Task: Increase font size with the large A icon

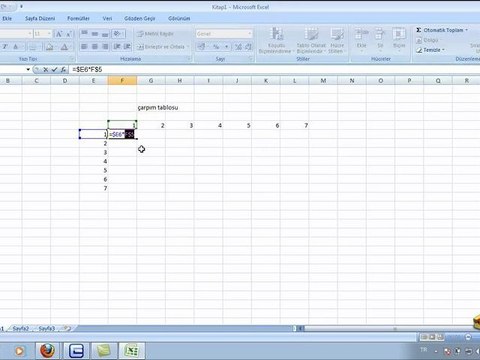Action: [x=59, y=34]
